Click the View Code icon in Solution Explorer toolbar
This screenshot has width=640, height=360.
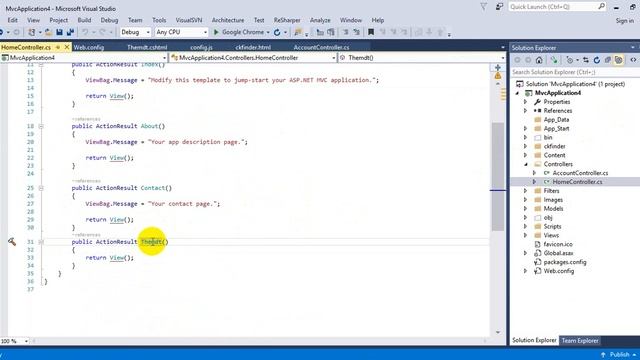click(633, 60)
